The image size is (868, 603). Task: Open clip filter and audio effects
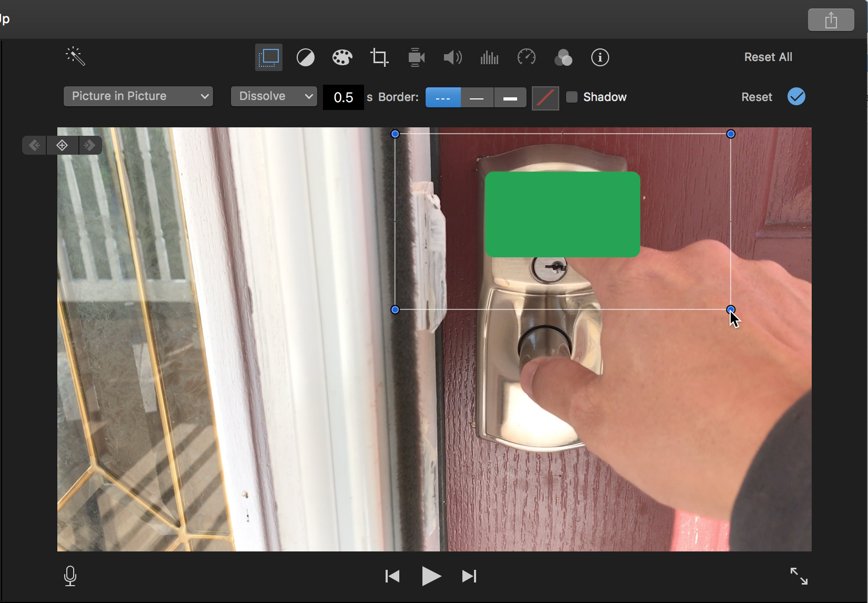pyautogui.click(x=563, y=57)
